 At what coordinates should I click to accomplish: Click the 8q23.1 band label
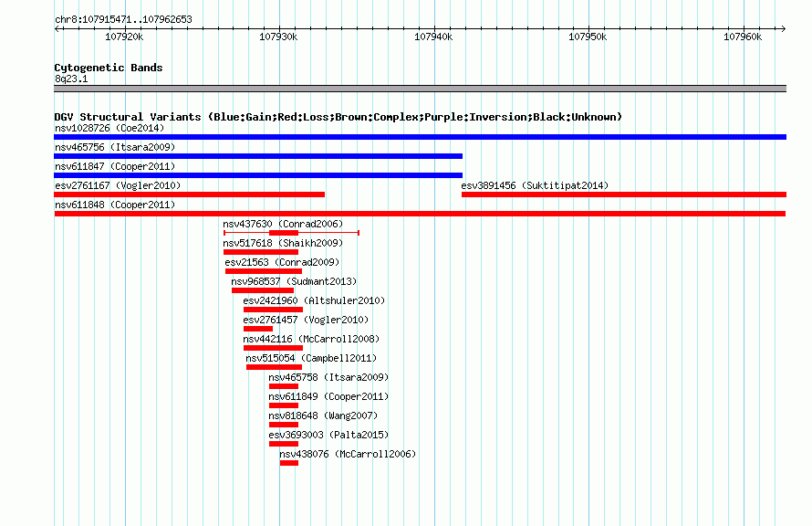point(71,79)
